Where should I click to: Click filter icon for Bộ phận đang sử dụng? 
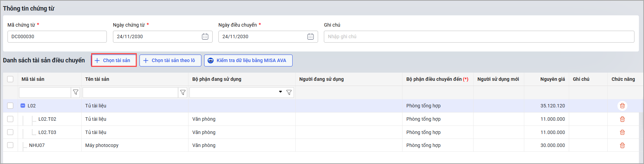click(289, 92)
